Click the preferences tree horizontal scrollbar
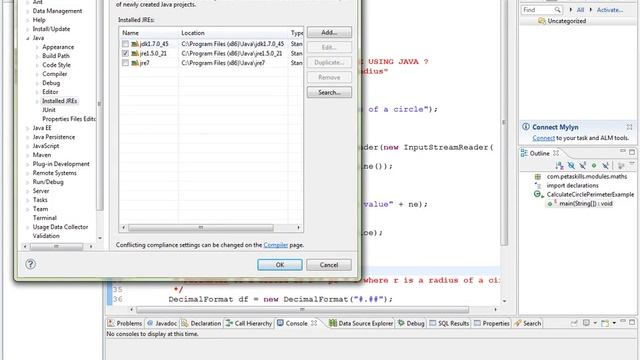 click(56, 246)
